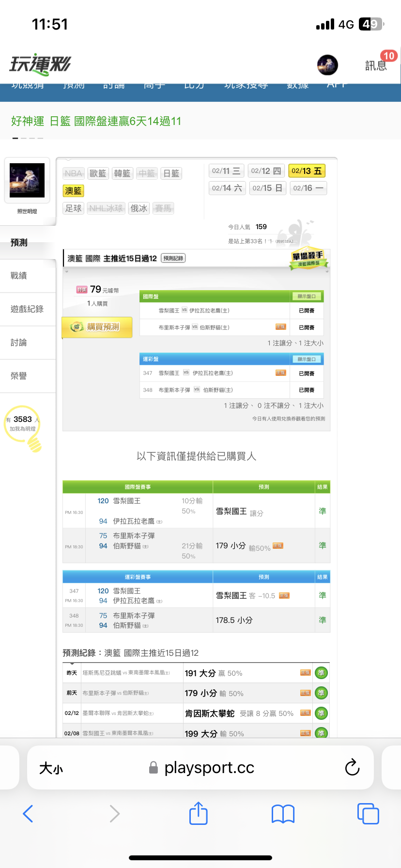Open the Safari share icon
Screen dimensions: 401x868
click(x=198, y=813)
